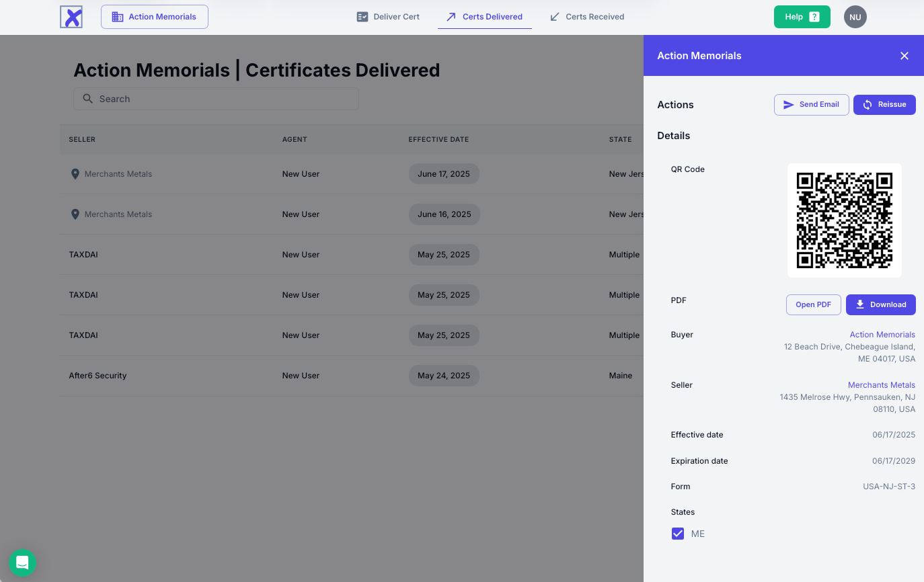Close the Action Memorials side panel
This screenshot has width=924, height=582.
click(x=904, y=56)
